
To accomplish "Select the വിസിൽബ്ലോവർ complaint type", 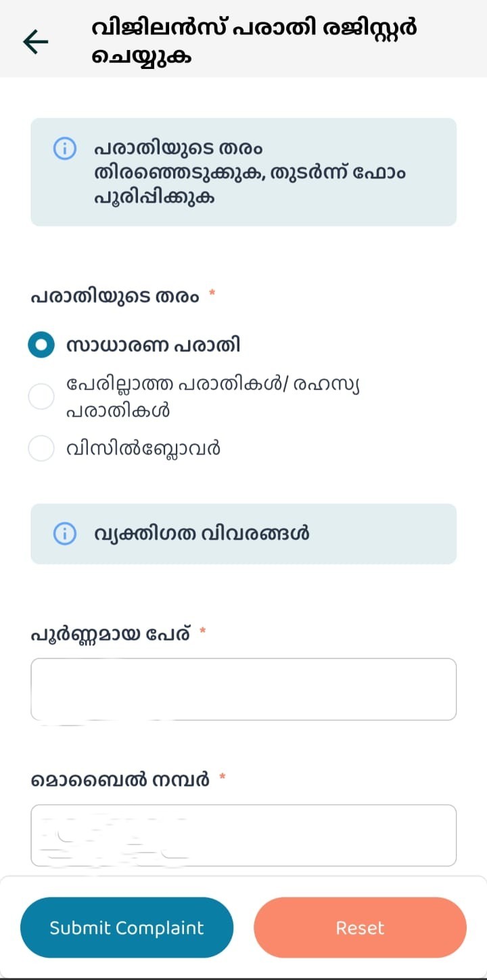I will pyautogui.click(x=41, y=448).
